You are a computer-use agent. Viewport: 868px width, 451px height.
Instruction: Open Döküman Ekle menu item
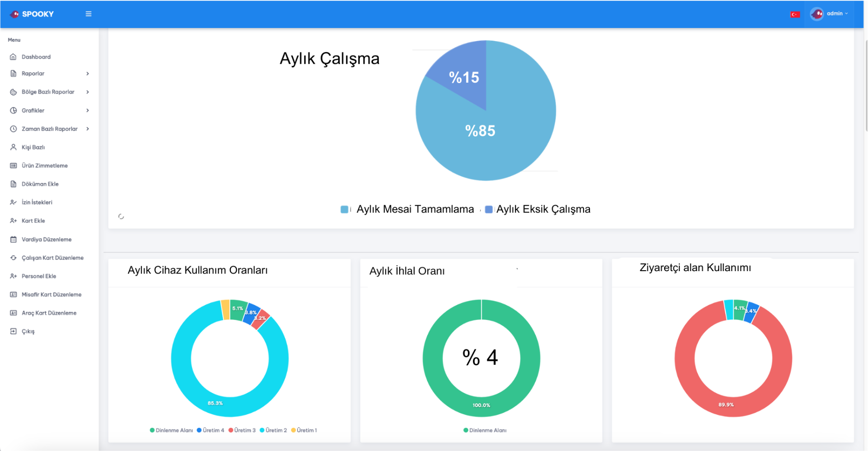tap(40, 184)
